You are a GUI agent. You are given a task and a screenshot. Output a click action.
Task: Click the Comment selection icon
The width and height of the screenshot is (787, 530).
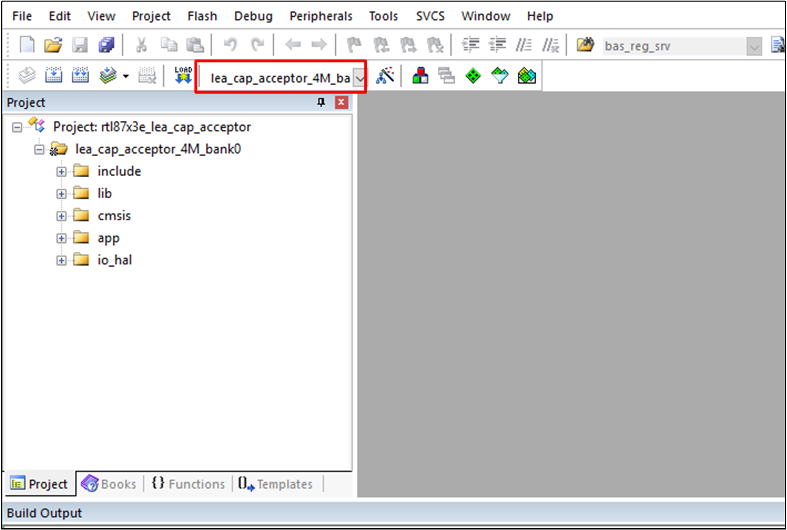point(523,45)
